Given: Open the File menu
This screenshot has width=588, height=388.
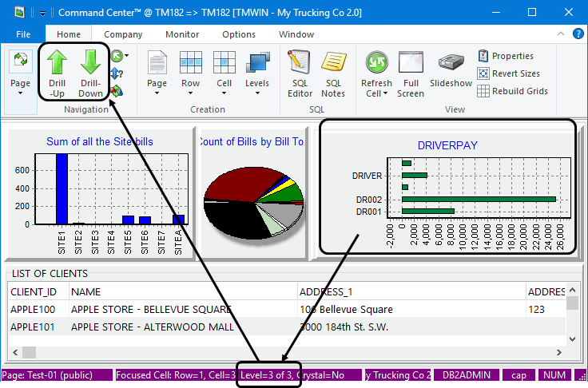Looking at the screenshot, I should click(x=23, y=34).
